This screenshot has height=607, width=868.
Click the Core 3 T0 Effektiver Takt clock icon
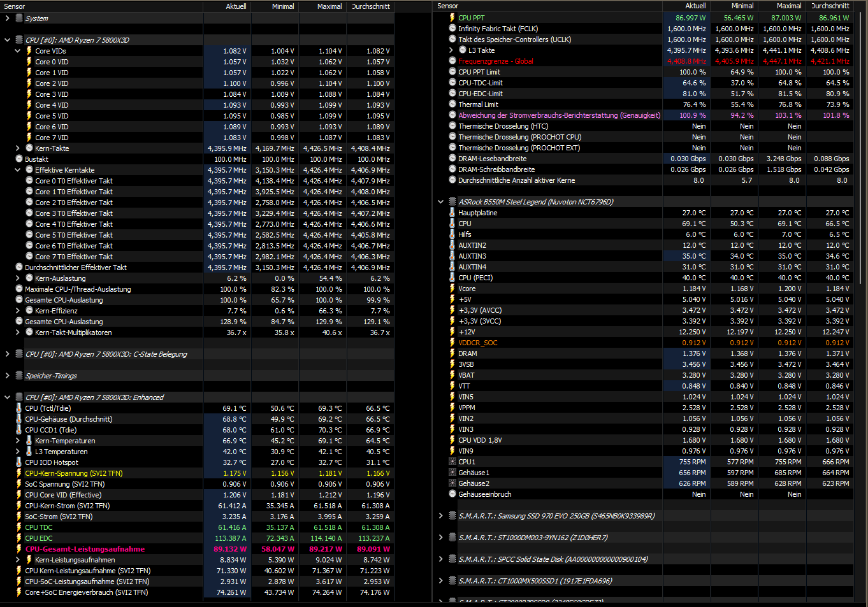tap(29, 213)
